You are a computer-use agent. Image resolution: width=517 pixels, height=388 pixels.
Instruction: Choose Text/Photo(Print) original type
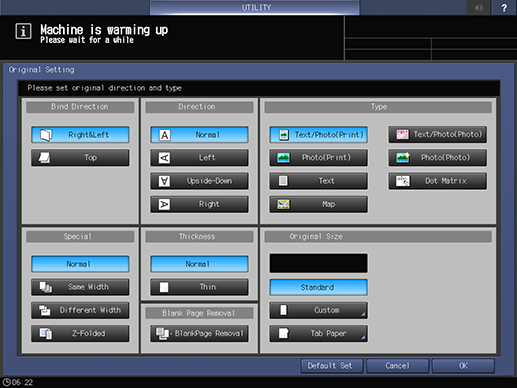318,135
